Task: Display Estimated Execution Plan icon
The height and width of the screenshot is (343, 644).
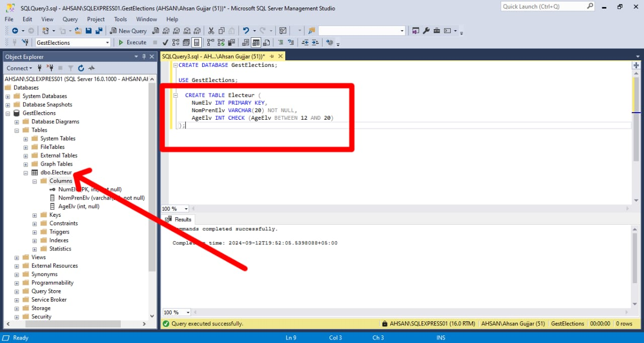Action: coord(176,42)
